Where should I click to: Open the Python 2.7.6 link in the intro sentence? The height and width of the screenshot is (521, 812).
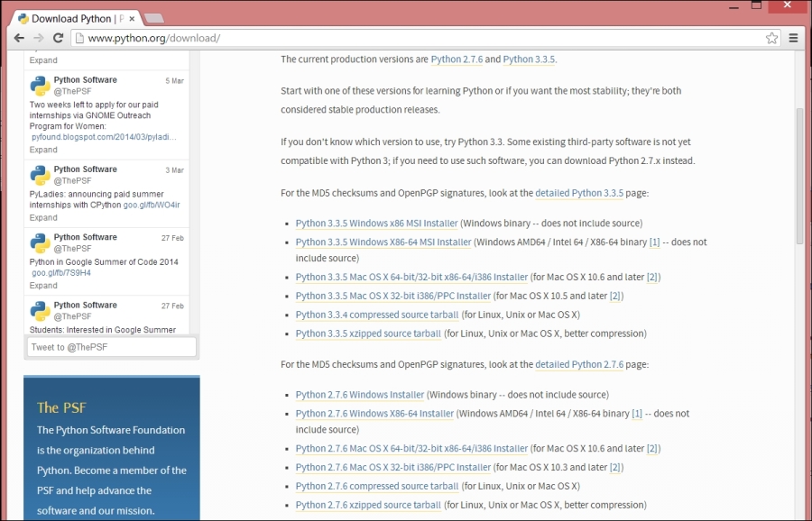457,59
